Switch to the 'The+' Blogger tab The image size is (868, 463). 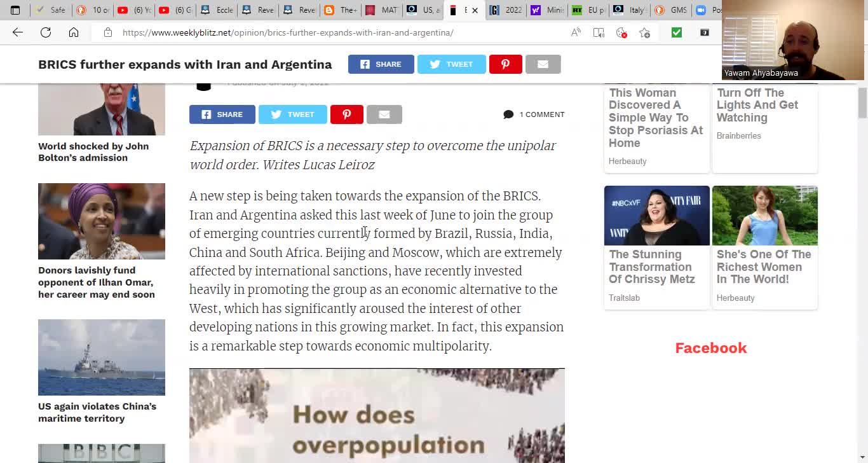coord(341,10)
